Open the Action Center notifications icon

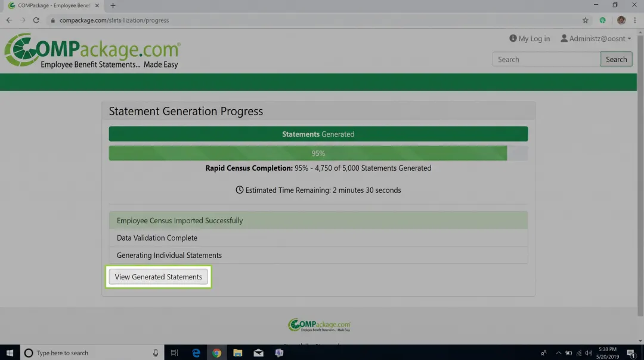(631, 353)
